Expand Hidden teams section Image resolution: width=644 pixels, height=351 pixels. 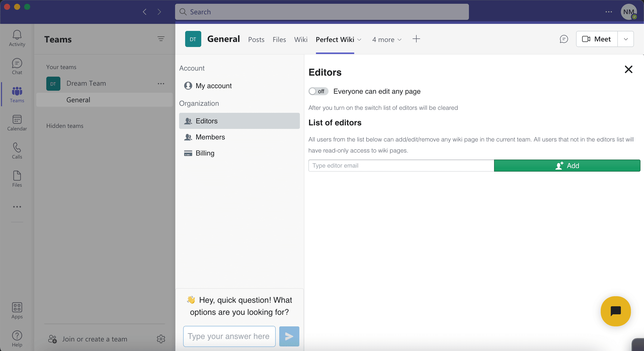[65, 126]
